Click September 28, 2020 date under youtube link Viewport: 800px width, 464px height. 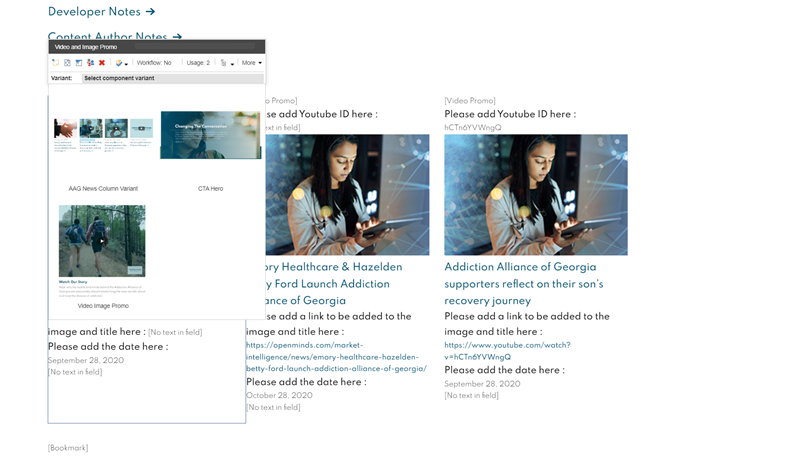pos(482,384)
